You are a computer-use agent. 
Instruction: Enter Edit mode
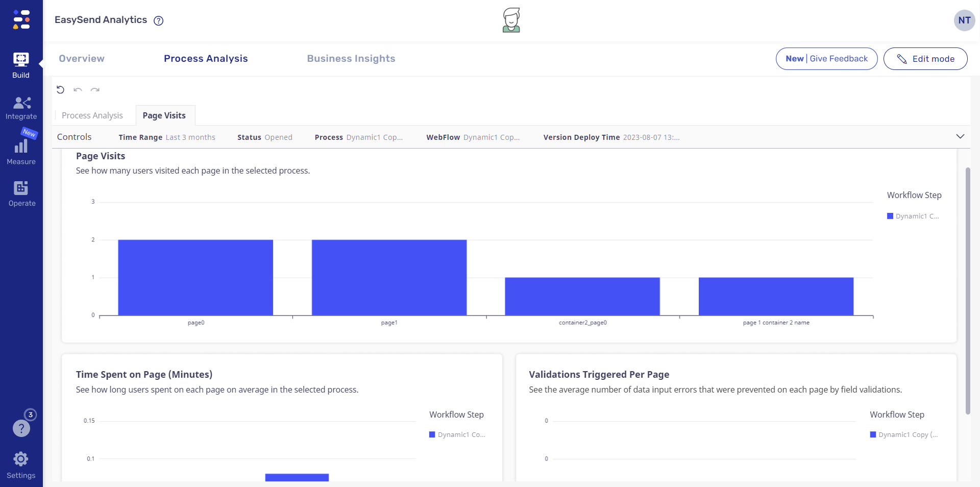point(925,58)
